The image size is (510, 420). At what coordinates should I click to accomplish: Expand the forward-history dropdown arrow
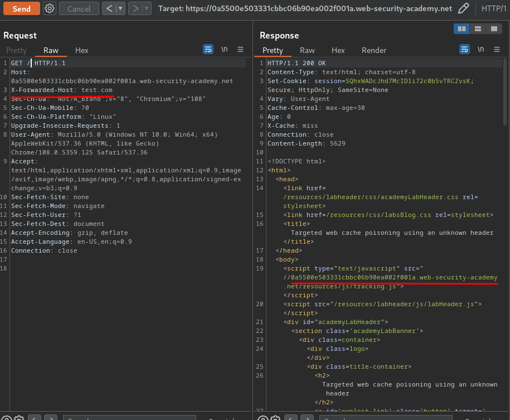tap(147, 8)
